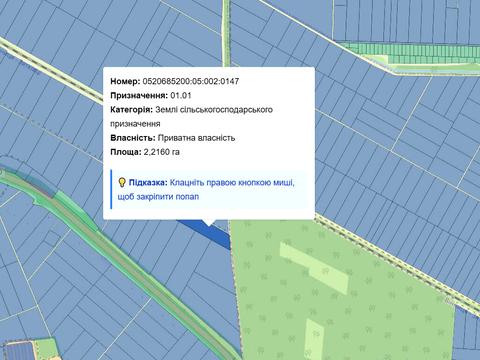Select the cadastral number 0520685200:05:002:0147
Viewport: 480px width, 360px height.
pyautogui.click(x=191, y=81)
